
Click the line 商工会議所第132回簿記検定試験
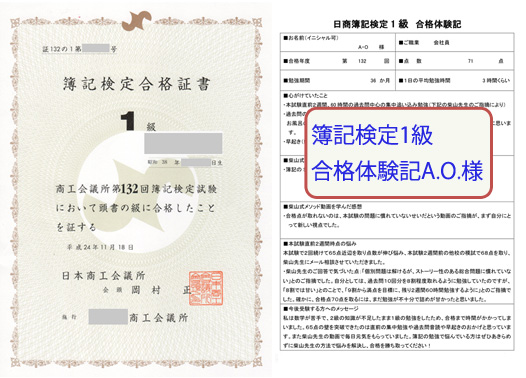136,189
